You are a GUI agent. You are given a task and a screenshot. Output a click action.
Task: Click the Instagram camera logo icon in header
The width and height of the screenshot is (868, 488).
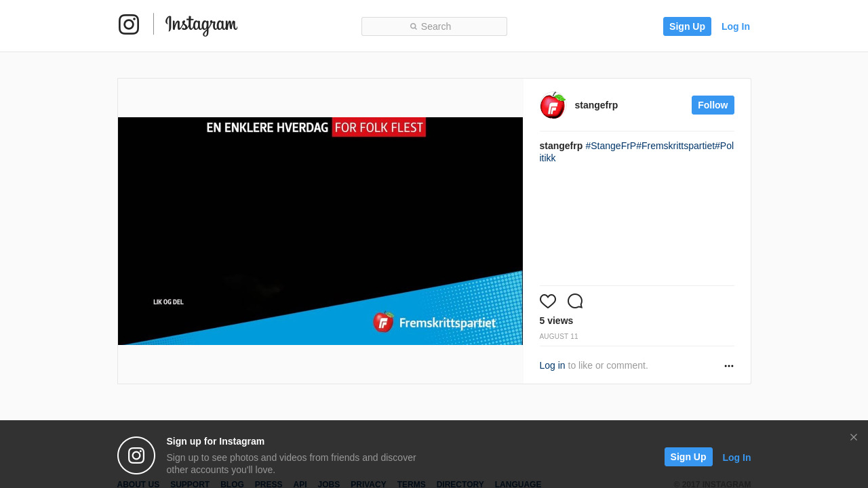click(129, 24)
